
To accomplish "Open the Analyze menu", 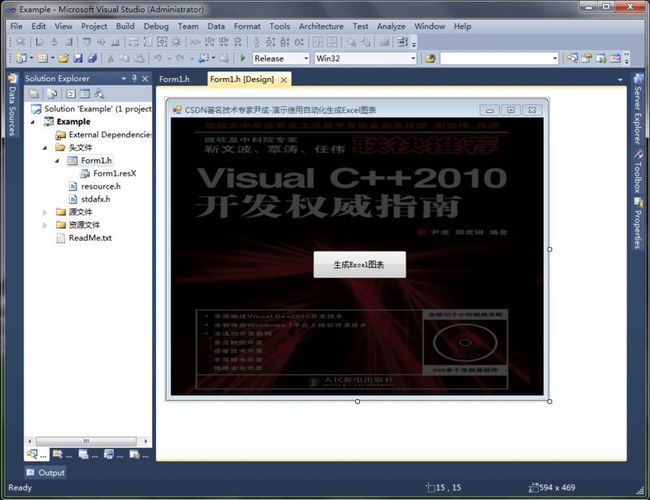I will (x=391, y=26).
